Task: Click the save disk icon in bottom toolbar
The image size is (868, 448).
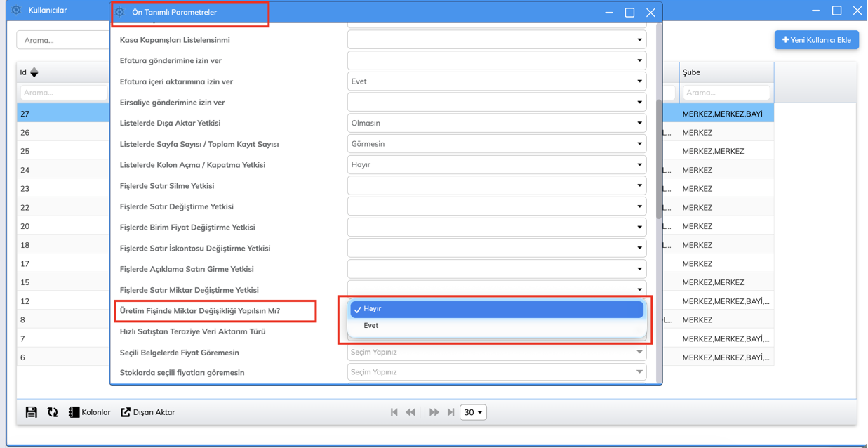Action: click(32, 412)
